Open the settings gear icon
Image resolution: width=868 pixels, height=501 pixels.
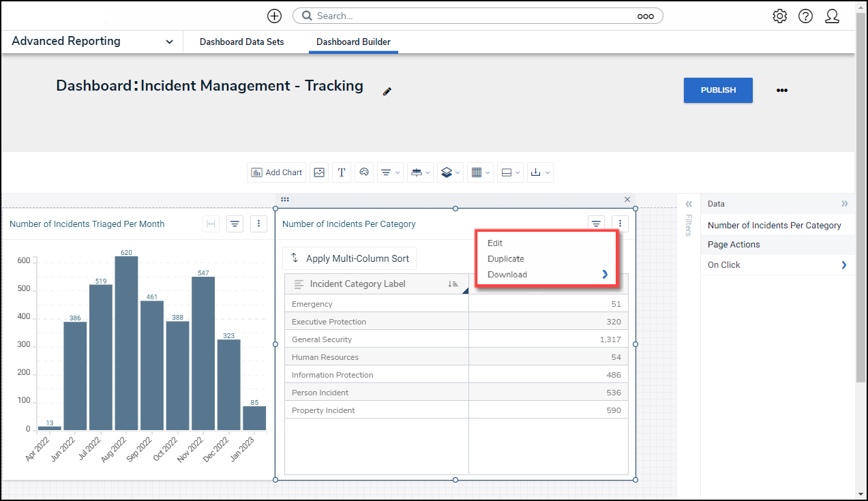coord(779,16)
